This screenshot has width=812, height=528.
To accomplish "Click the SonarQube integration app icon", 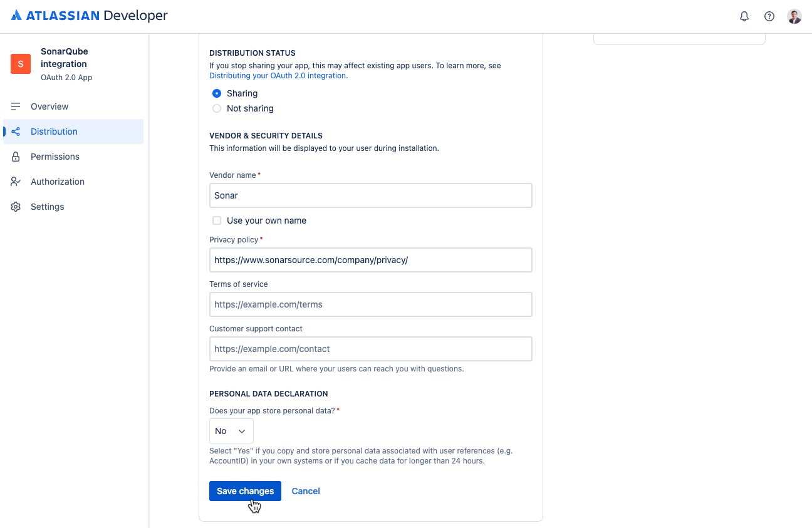I will click(x=20, y=63).
